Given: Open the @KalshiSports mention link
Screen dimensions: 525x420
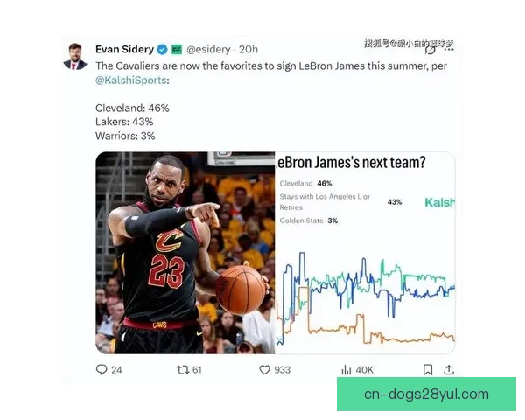Looking at the screenshot, I should point(131,80).
